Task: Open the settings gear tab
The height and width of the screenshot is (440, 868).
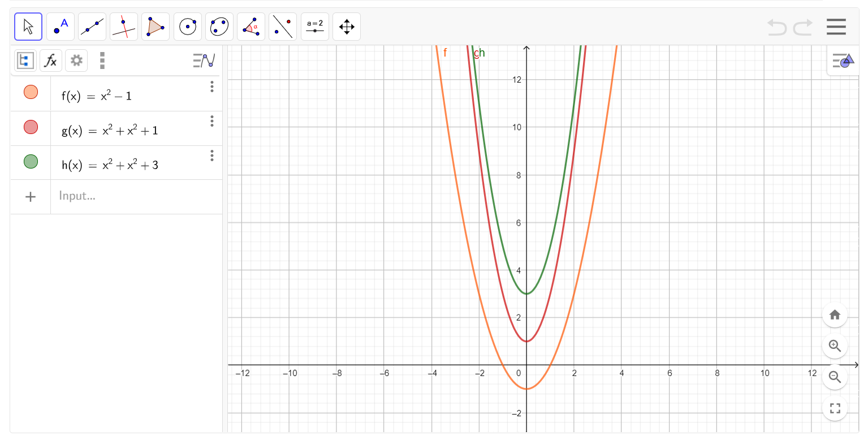Action: [x=76, y=60]
